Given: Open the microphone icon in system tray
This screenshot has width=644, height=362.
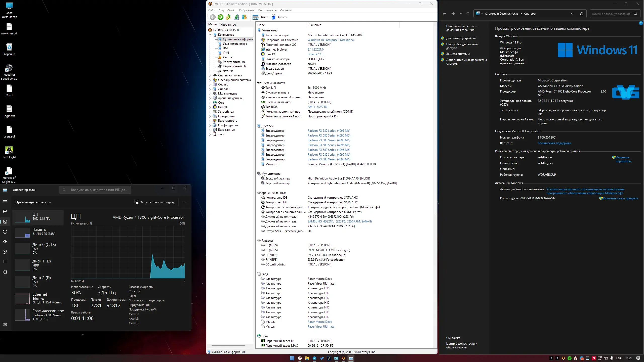Looking at the screenshot, I should click(612, 358).
